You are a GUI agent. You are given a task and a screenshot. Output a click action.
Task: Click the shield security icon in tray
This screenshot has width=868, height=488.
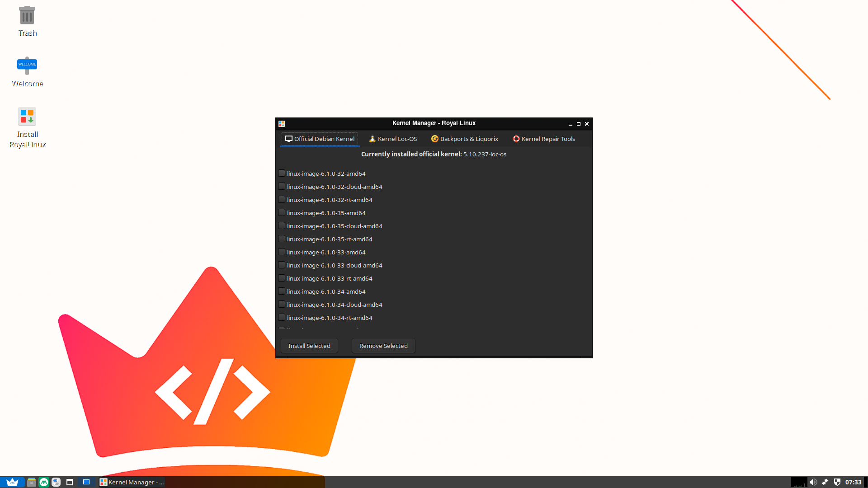click(x=837, y=482)
